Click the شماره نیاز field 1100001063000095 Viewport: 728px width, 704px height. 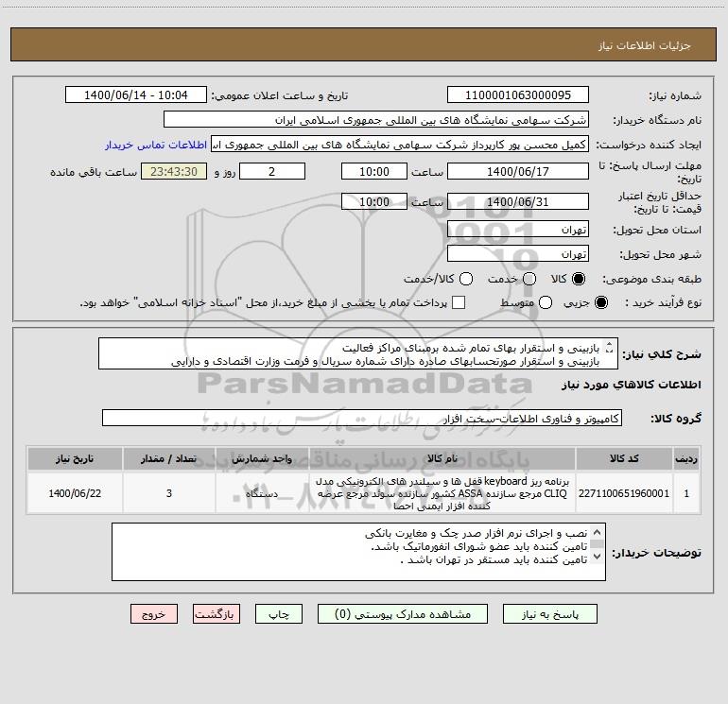click(518, 94)
